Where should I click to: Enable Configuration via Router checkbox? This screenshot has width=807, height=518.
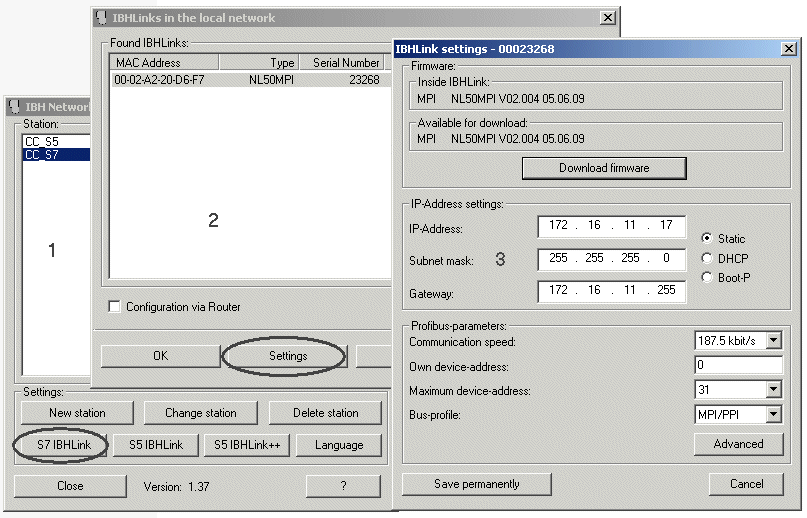point(114,307)
